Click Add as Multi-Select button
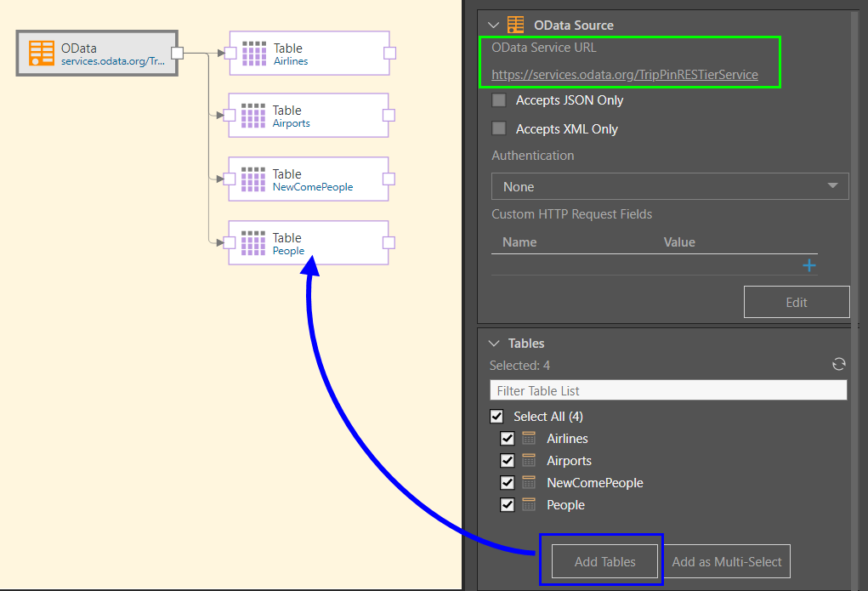This screenshot has width=868, height=591. point(727,561)
